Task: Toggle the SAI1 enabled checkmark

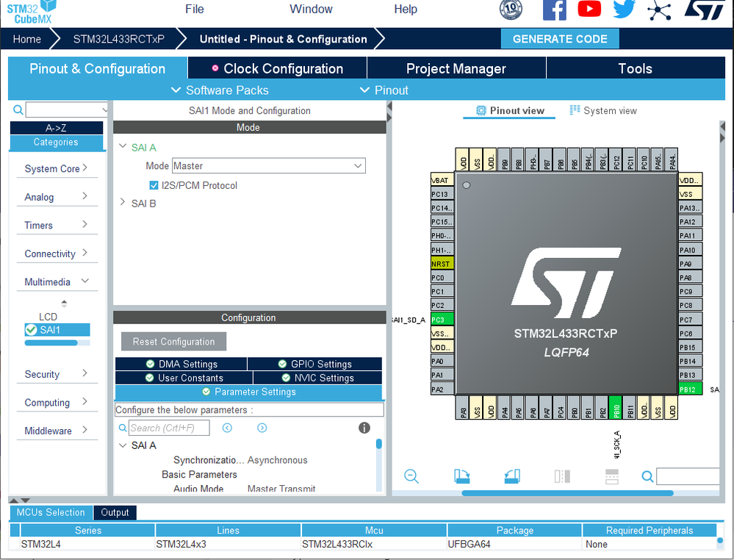Action: [31, 330]
